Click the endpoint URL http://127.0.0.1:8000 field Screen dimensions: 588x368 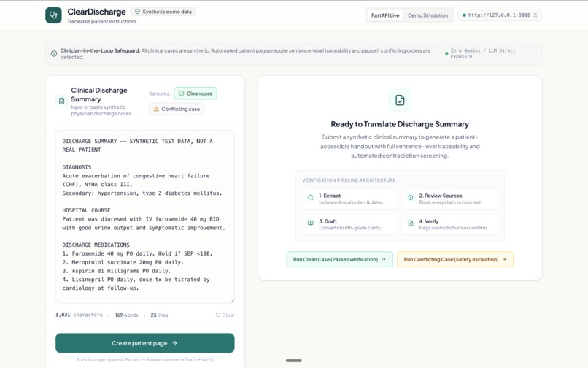499,15
